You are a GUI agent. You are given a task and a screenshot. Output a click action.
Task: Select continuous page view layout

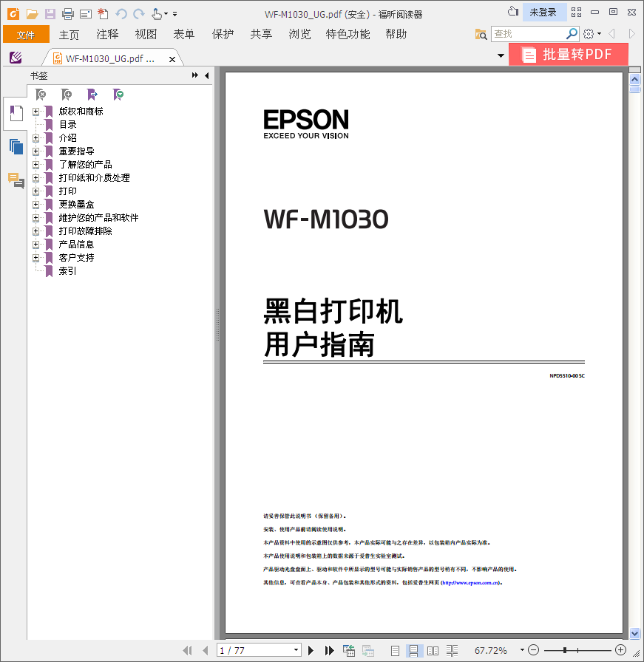pyautogui.click(x=414, y=651)
